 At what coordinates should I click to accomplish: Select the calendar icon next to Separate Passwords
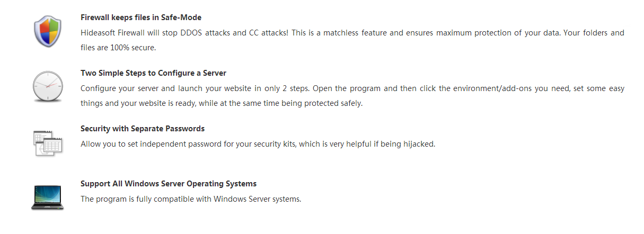(x=48, y=143)
